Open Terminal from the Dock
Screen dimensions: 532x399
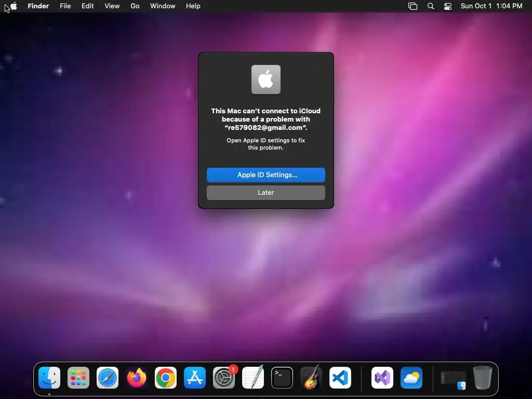pos(282,378)
